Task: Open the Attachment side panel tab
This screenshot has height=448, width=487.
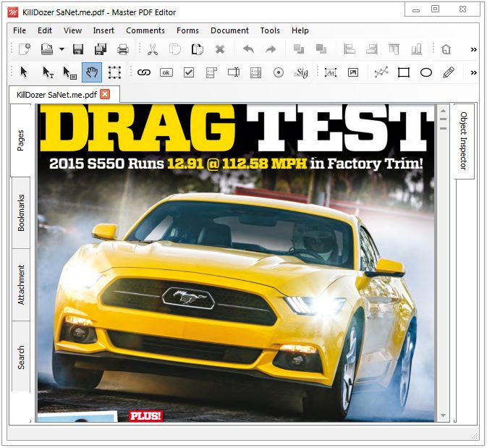Action: pos(21,284)
